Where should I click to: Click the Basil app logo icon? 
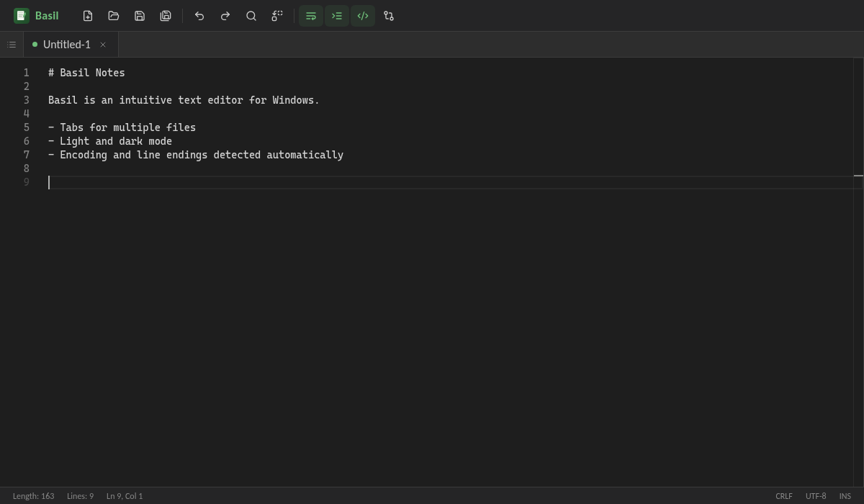(x=22, y=16)
